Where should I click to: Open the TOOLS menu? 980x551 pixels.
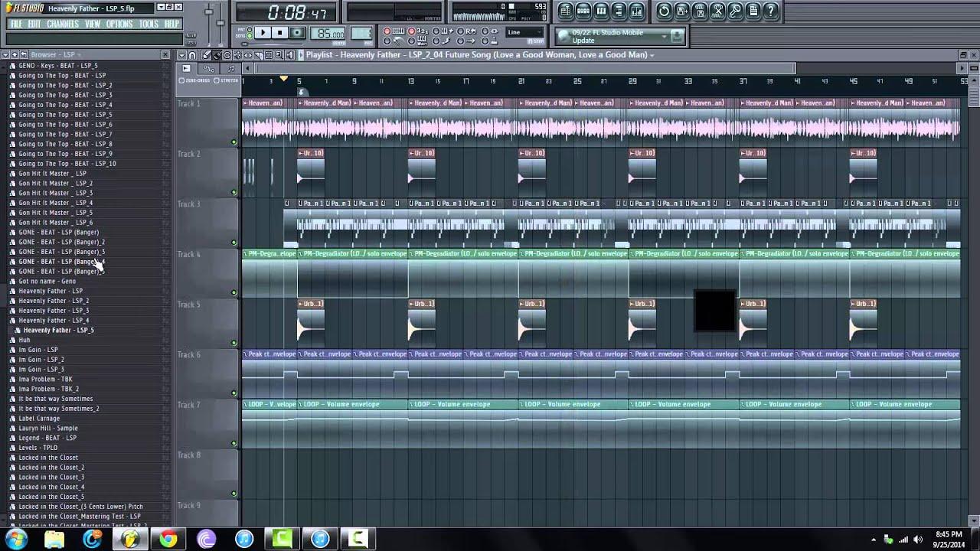(x=149, y=24)
